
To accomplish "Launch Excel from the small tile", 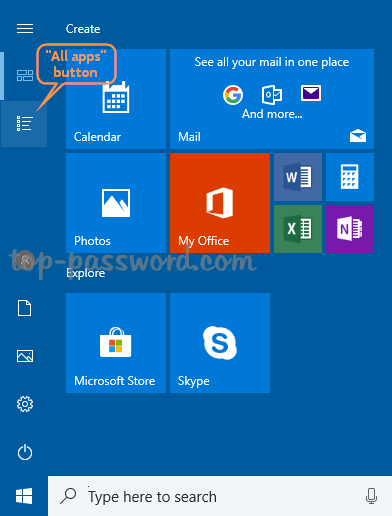I will pyautogui.click(x=298, y=229).
